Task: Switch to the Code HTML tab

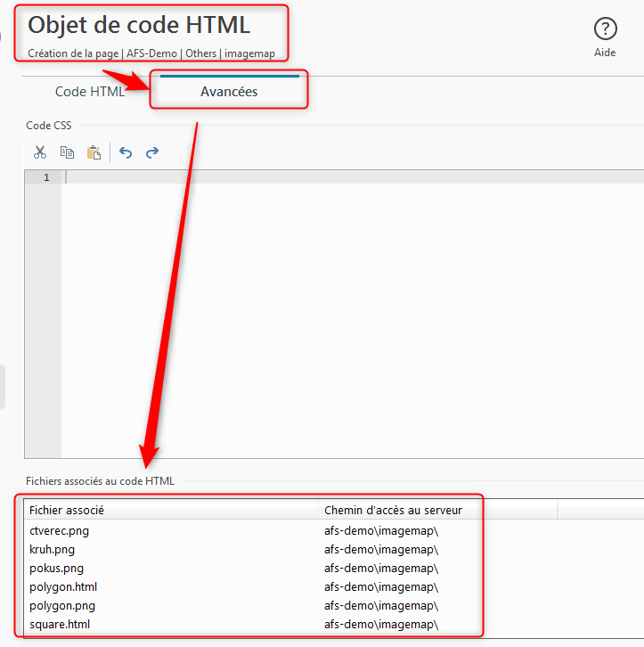Action: pyautogui.click(x=89, y=92)
